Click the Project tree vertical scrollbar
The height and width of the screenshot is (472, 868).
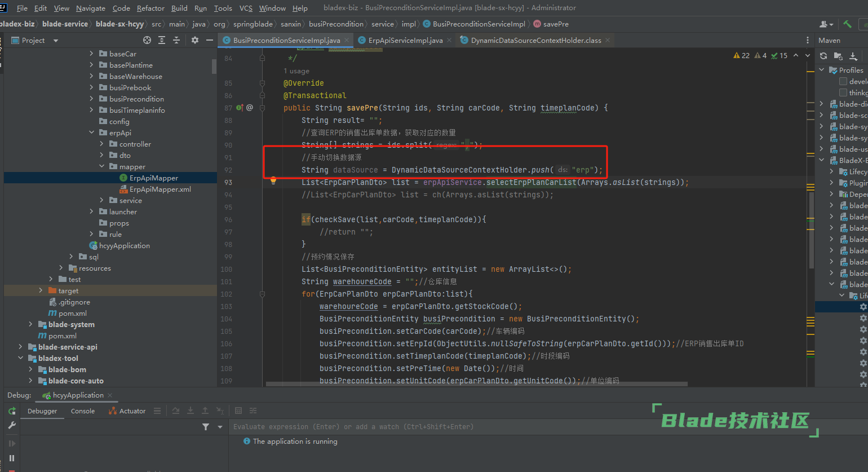214,67
